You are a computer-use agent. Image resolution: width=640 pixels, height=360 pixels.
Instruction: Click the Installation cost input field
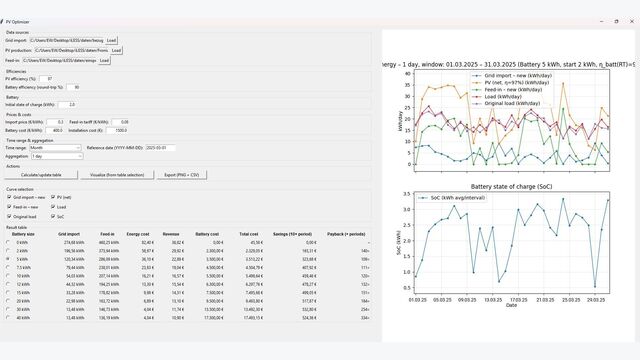[117, 131]
